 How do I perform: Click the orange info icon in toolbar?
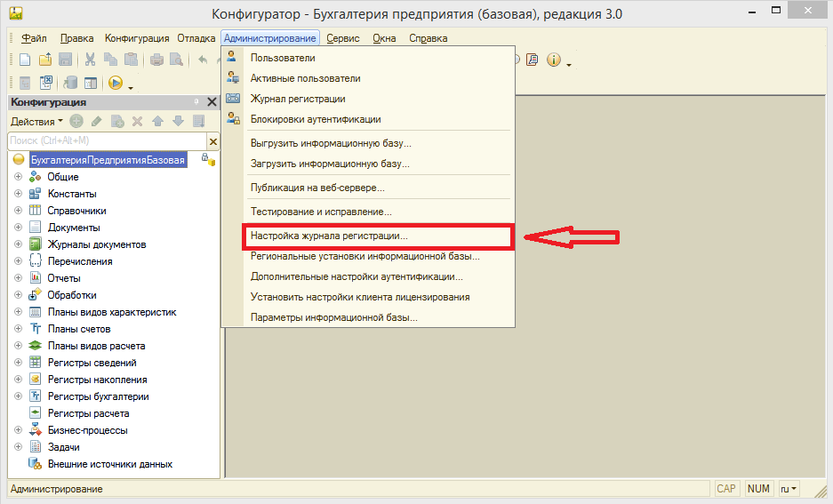(554, 60)
